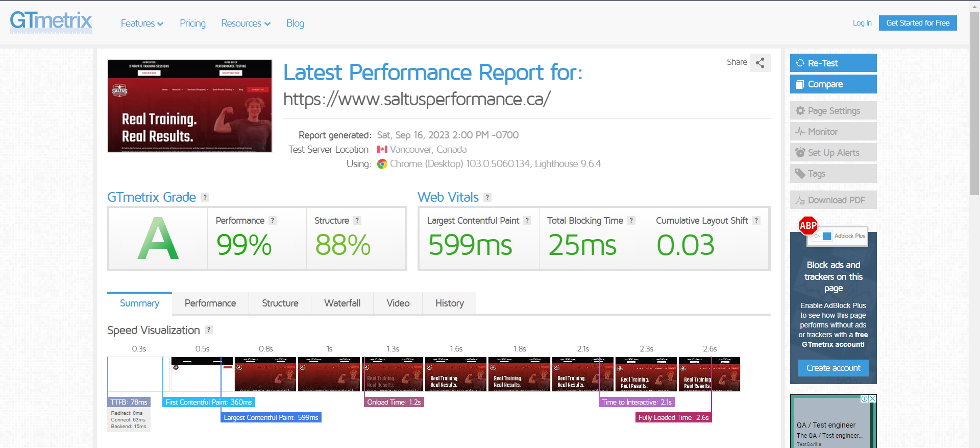This screenshot has height=448, width=980.
Task: Click the site screenshot thumbnail
Action: click(190, 106)
